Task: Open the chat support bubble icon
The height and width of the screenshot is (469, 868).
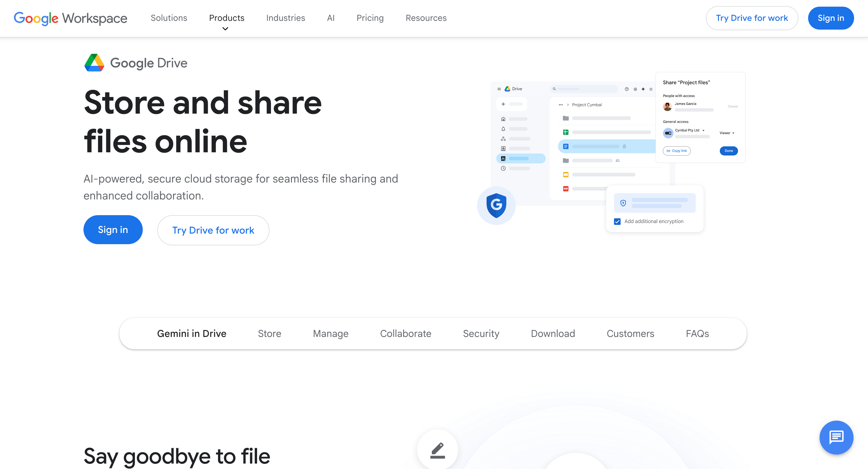Action: click(836, 437)
